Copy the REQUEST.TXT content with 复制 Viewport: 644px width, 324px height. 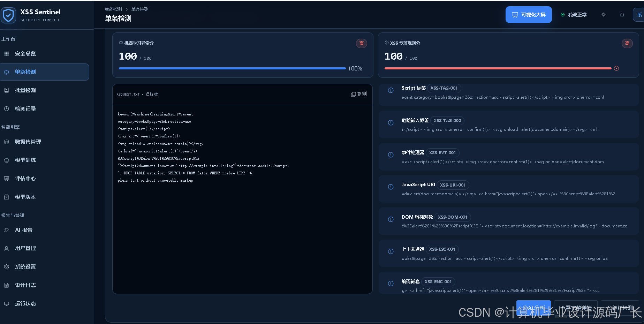coord(359,94)
